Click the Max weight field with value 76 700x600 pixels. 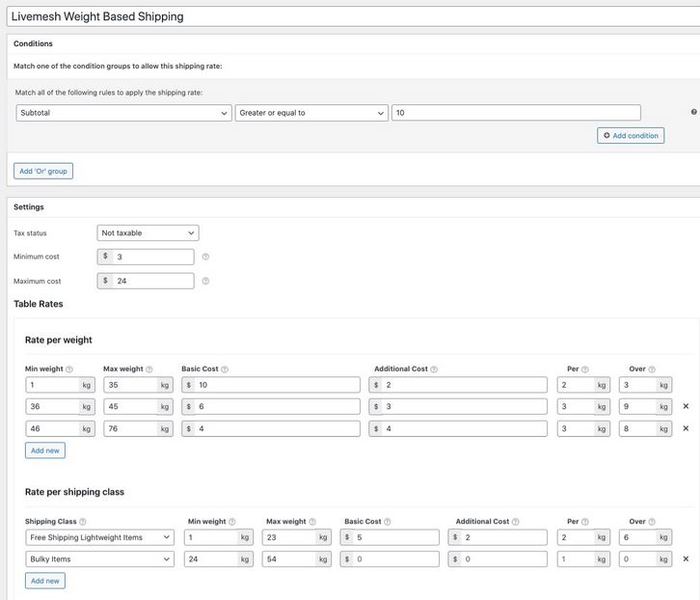click(139, 428)
